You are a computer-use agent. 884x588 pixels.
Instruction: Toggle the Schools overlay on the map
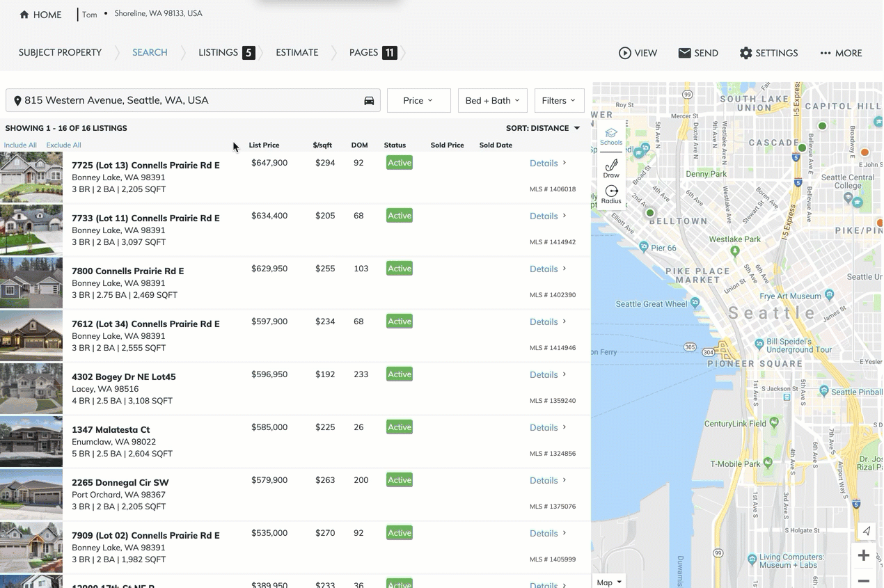pos(610,136)
